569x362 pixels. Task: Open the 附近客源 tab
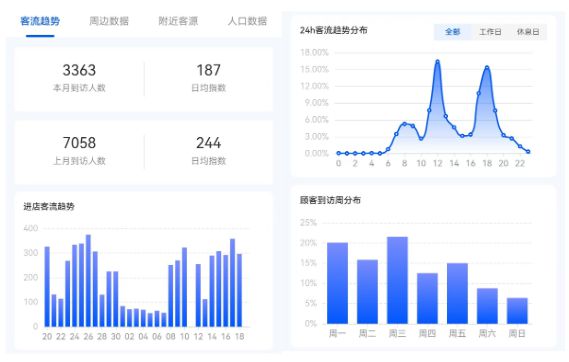(178, 21)
